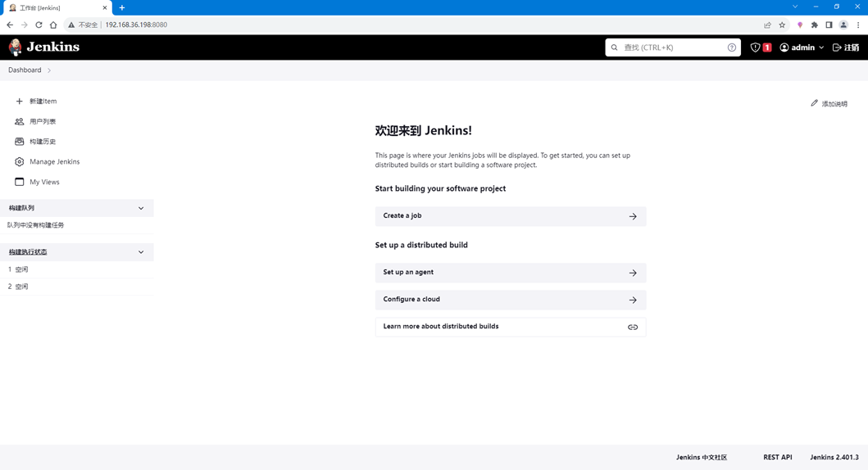Click the admin user avatar icon
This screenshot has width=868, height=470.
(x=784, y=47)
